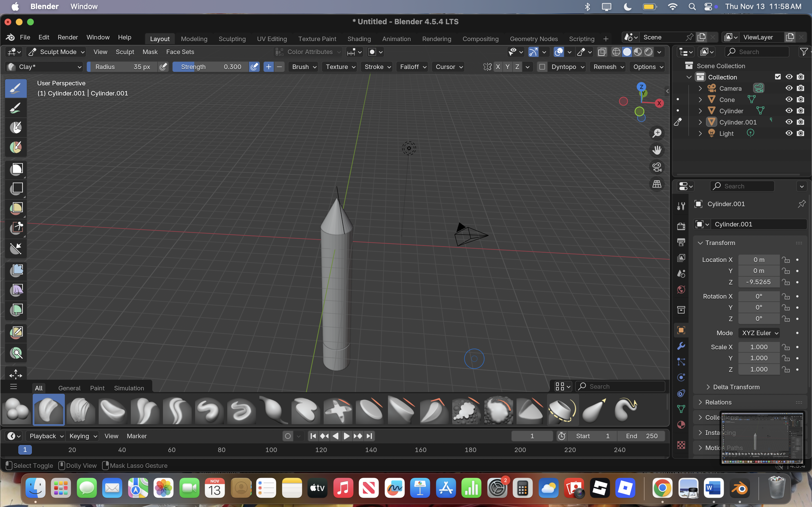Enable the Dyntopo checkbox
The height and width of the screenshot is (507, 812).
pos(542,67)
